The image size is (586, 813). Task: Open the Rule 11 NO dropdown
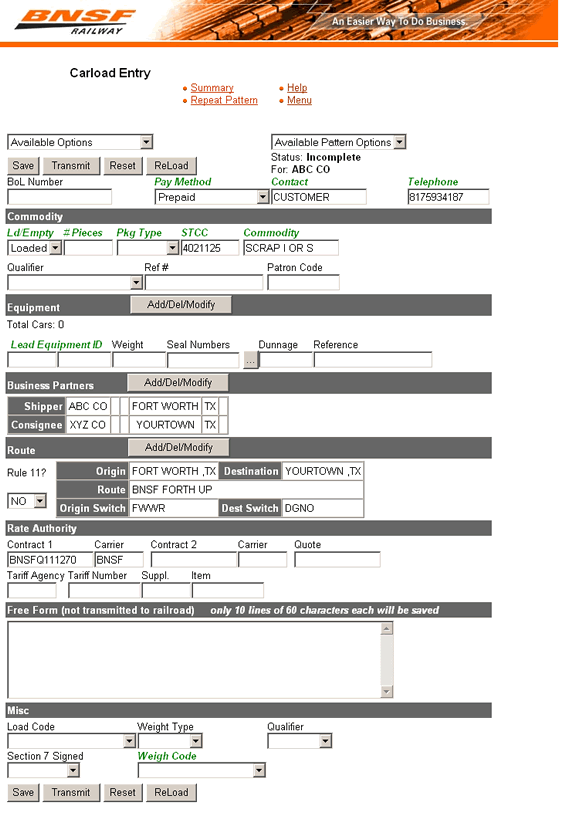[27, 501]
